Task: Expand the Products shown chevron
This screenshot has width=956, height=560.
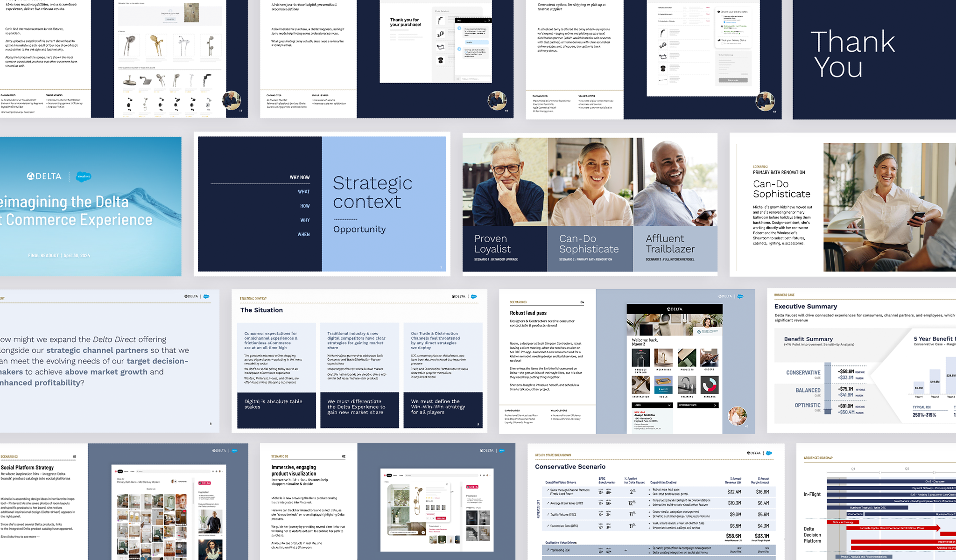Action: 440,526
